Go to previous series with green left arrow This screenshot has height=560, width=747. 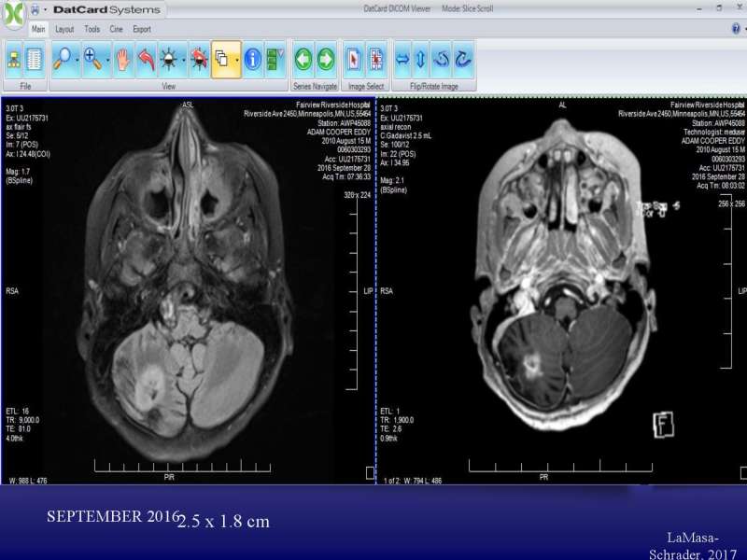[303, 60]
